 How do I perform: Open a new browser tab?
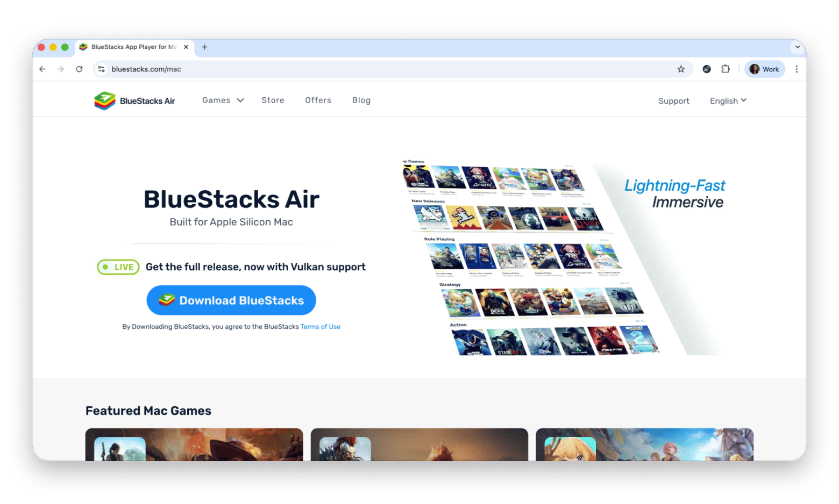204,47
